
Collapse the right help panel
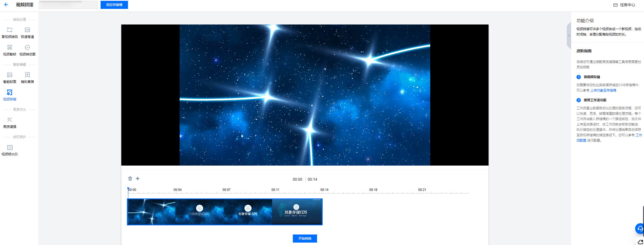[569, 36]
